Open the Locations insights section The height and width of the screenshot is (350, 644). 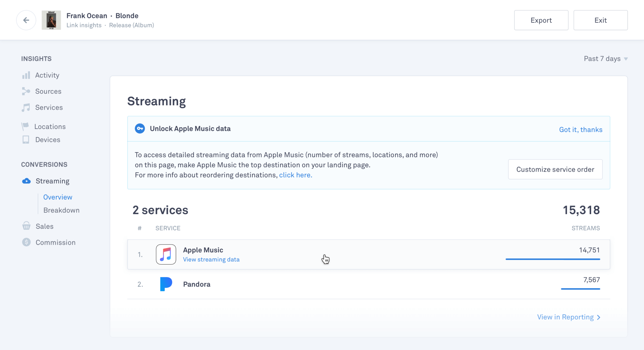[x=50, y=126]
